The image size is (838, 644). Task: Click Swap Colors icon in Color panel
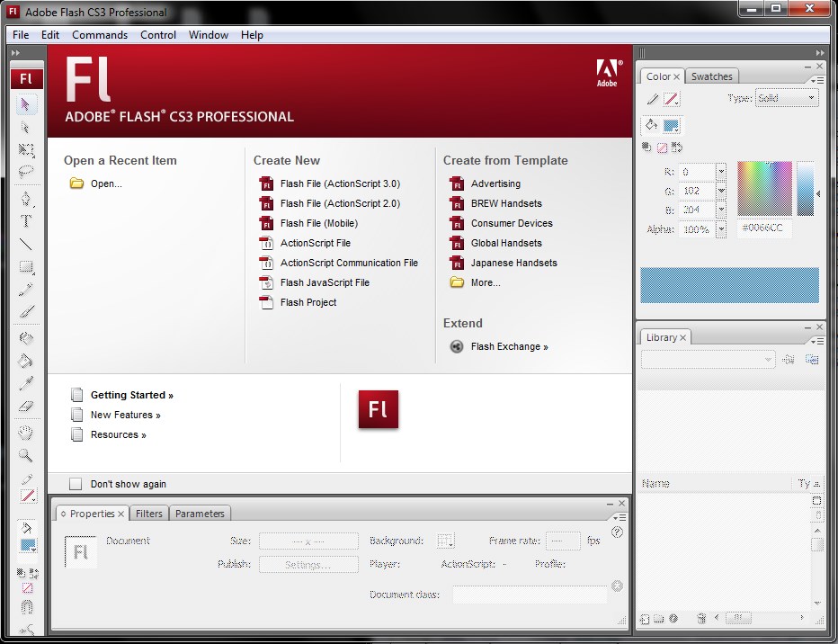pos(677,147)
